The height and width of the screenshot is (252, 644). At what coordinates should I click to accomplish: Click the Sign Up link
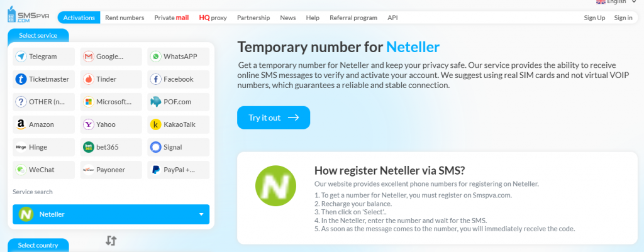tap(594, 18)
